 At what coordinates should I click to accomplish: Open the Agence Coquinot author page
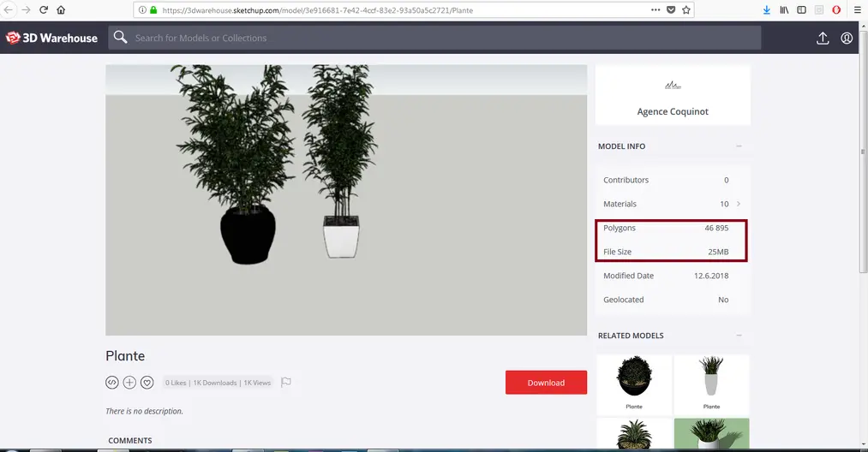click(673, 111)
